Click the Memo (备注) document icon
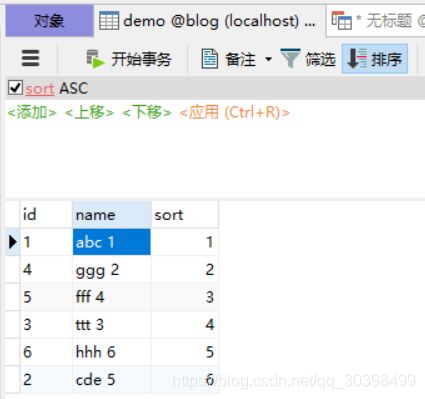 click(210, 59)
